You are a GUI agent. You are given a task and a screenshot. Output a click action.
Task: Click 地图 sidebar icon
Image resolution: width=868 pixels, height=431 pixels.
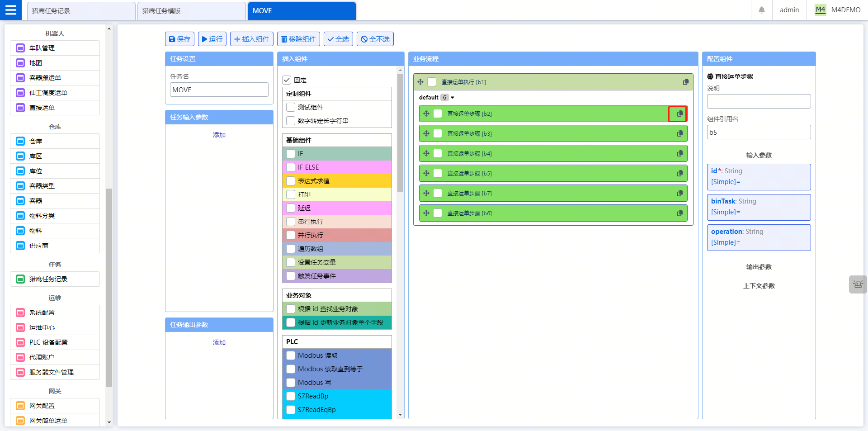click(20, 63)
